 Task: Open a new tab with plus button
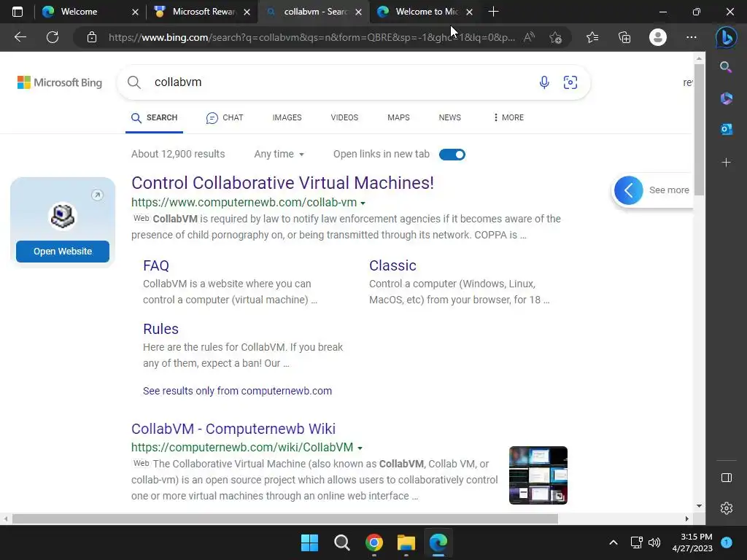click(494, 12)
